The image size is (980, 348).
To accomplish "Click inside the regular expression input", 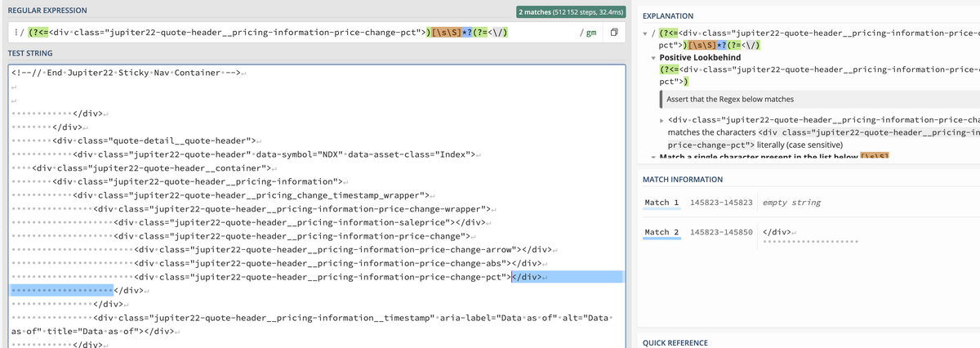I will (x=327, y=33).
